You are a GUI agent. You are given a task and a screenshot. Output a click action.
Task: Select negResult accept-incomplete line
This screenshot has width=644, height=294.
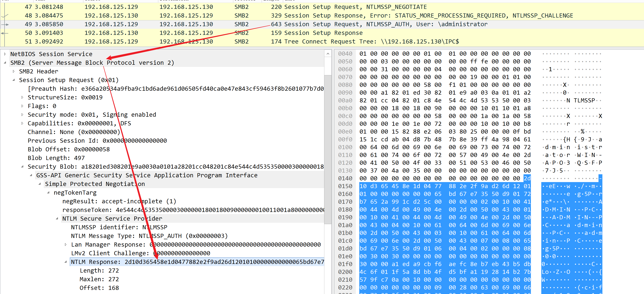coord(119,201)
